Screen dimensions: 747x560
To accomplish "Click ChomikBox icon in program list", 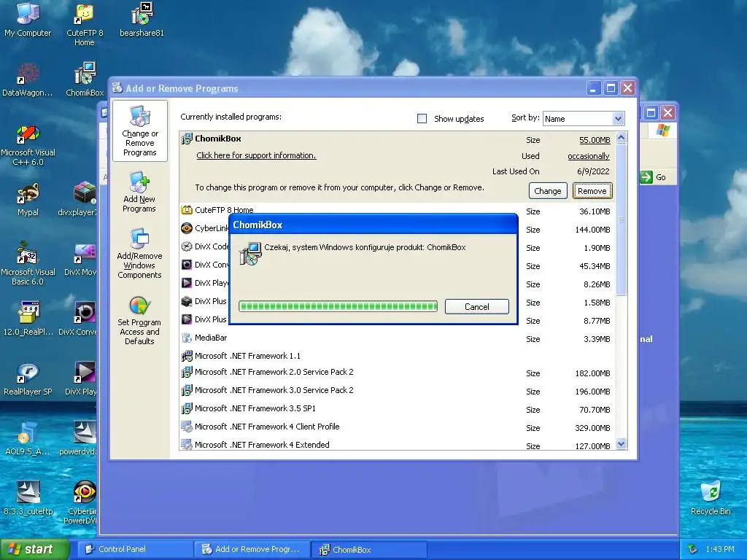I will (187, 139).
